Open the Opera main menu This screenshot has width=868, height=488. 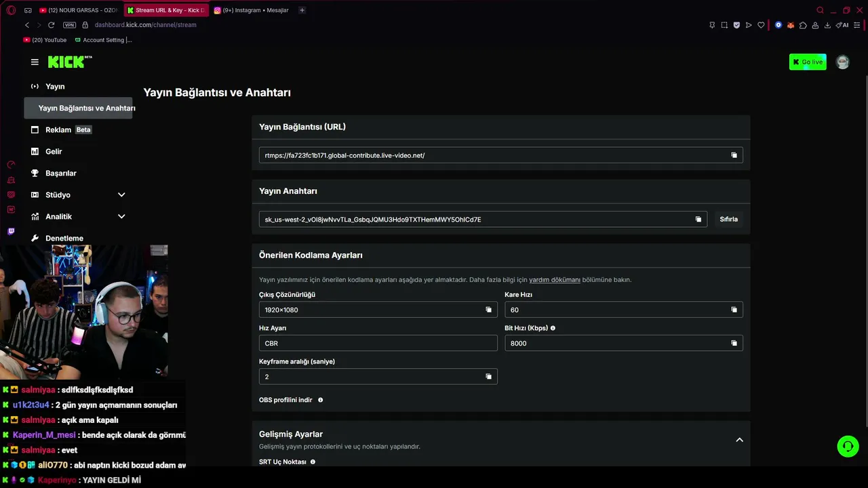click(x=11, y=10)
